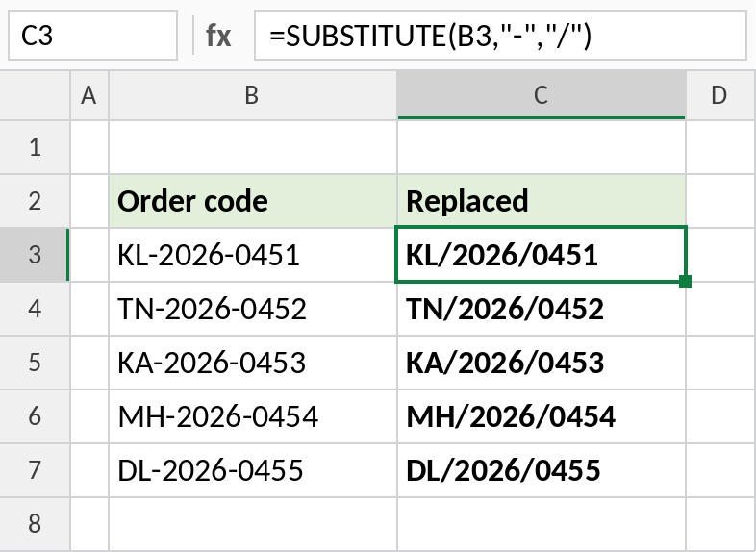Select row 2 header
Screen dimensions: 756x552
coord(35,201)
